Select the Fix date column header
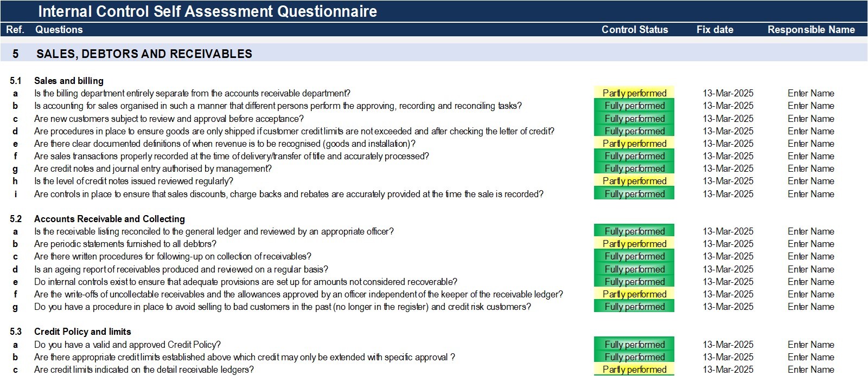The width and height of the screenshot is (868, 376). 714,30
